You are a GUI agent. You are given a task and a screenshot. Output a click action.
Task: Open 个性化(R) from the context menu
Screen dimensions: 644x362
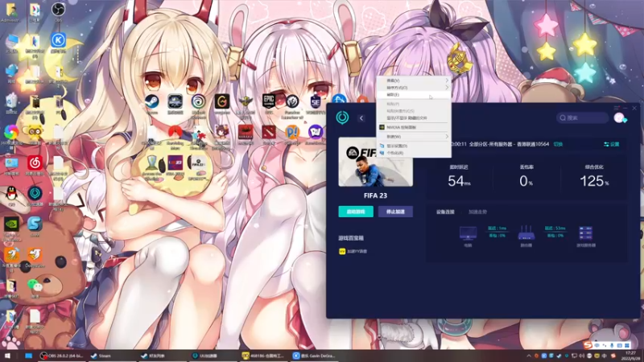[x=414, y=153]
